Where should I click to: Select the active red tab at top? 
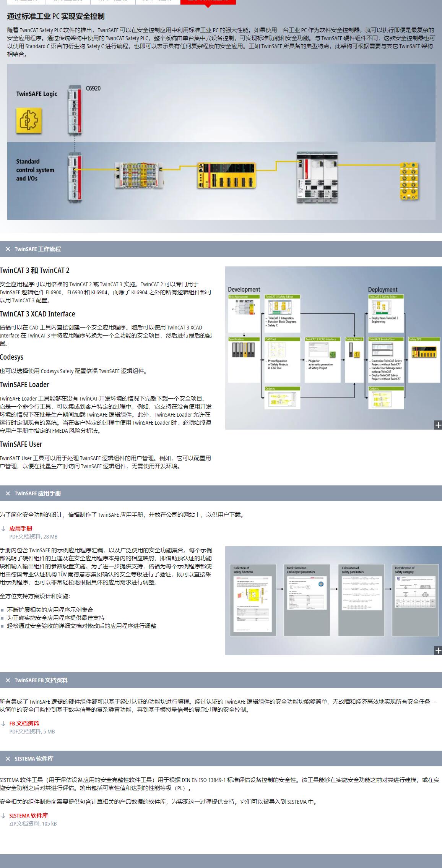pos(208,1)
